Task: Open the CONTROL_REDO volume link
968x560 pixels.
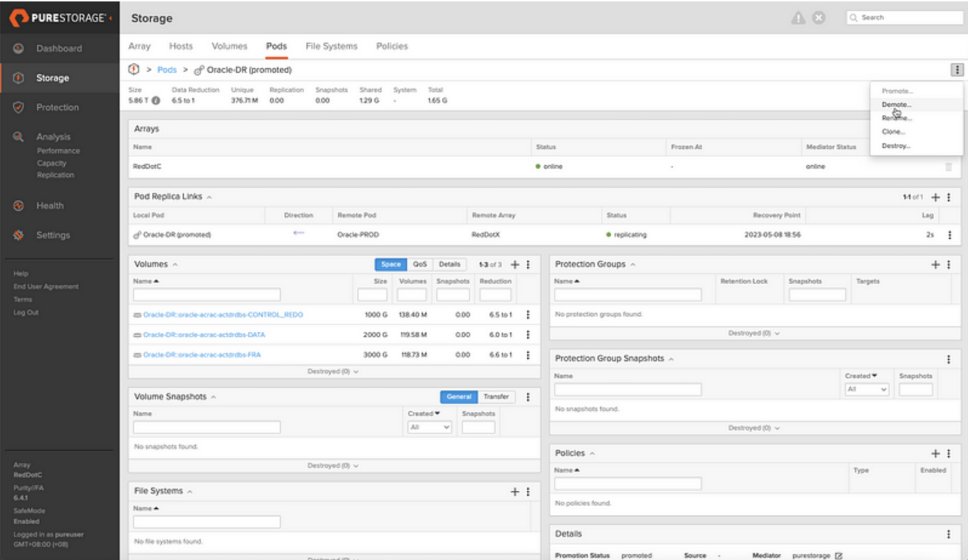Action: pyautogui.click(x=223, y=315)
